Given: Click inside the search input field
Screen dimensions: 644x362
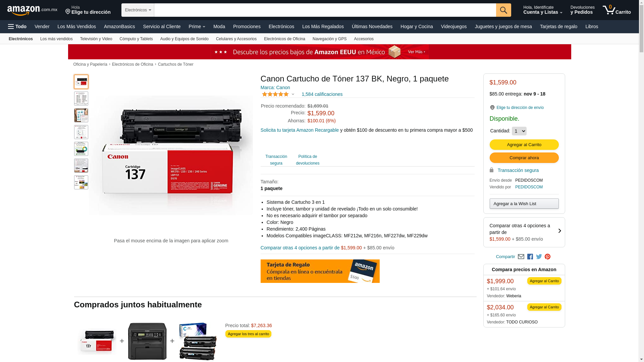Looking at the screenshot, I should [x=325, y=10].
